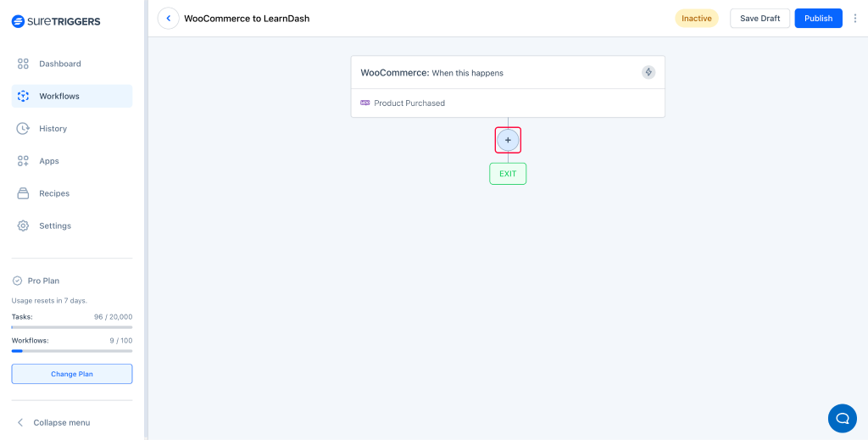
Task: Click the Apps icon in the sidebar
Action: 23,161
